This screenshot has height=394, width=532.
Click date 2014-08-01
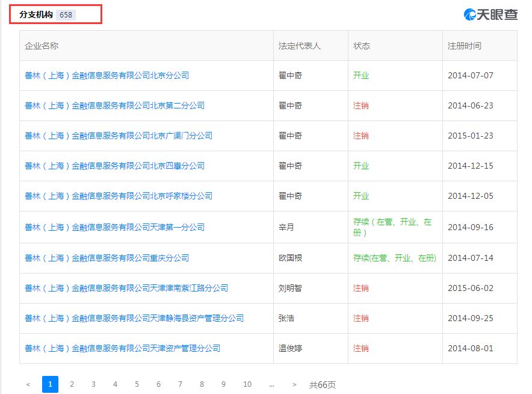coord(470,348)
